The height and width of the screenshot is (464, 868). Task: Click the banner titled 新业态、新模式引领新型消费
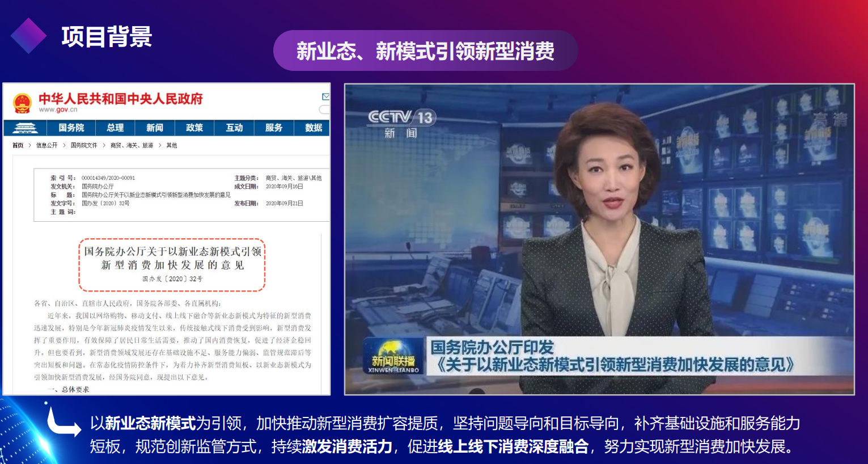pos(426,50)
